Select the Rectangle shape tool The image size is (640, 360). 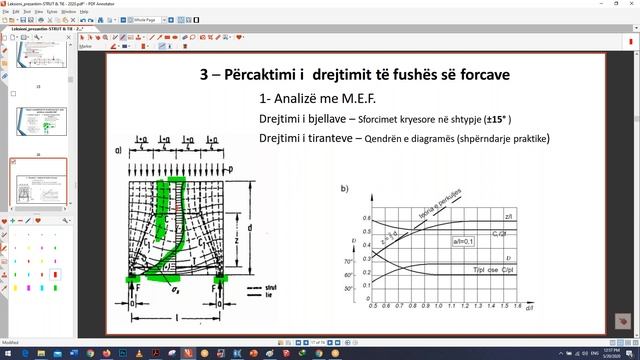click(x=167, y=38)
